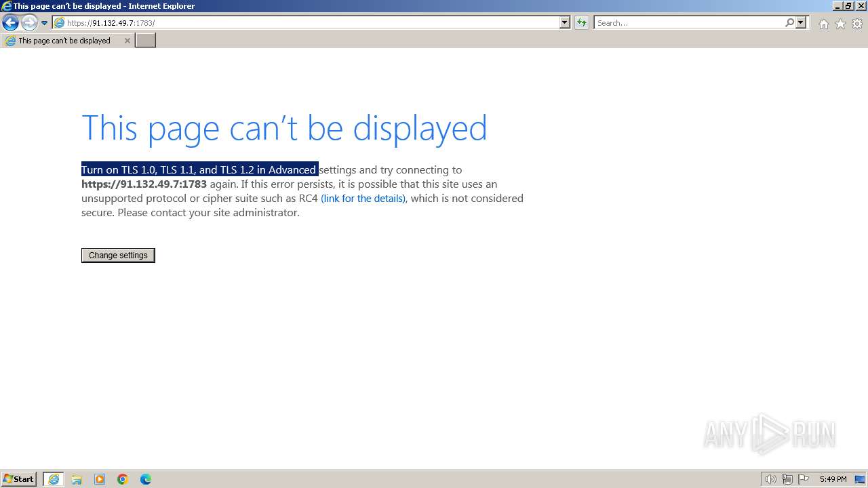Screen dimensions: 868x488
Task: Click inside the Search box
Action: [x=689, y=23]
